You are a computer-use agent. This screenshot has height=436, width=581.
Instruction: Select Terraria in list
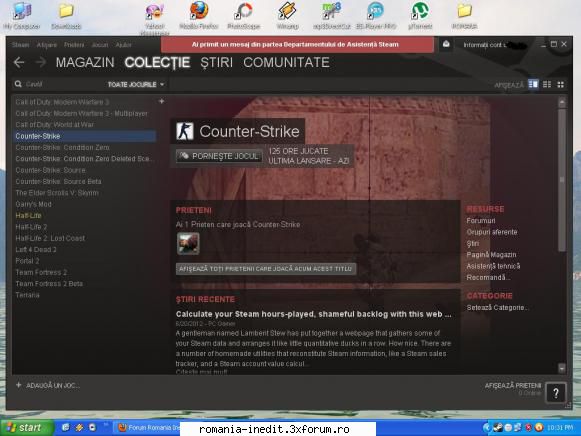point(27,295)
